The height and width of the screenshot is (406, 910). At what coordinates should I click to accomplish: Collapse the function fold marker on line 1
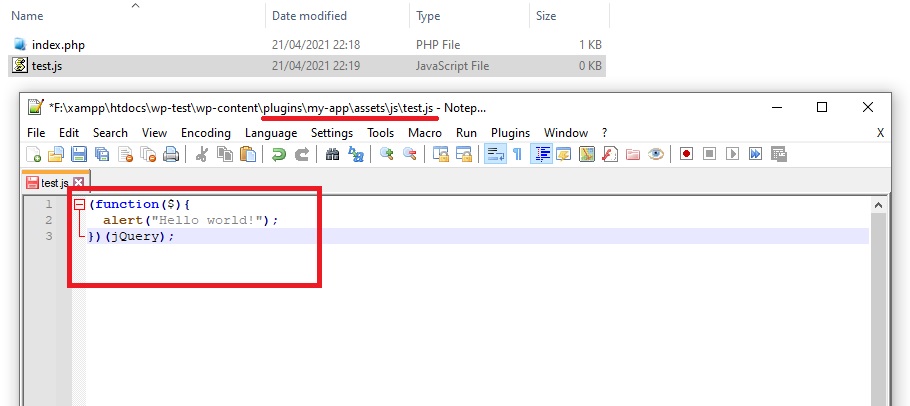click(x=79, y=205)
